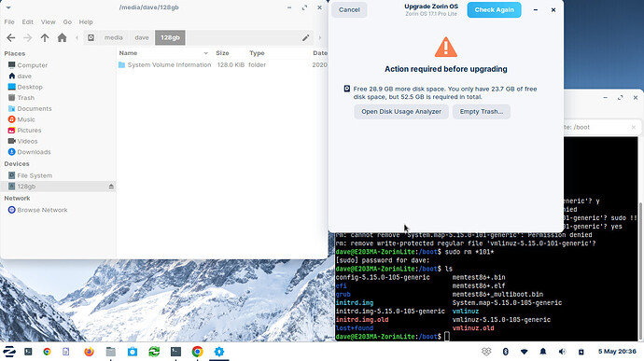Select the 128gb path segment
The width and height of the screenshot is (644, 361).
click(x=170, y=38)
